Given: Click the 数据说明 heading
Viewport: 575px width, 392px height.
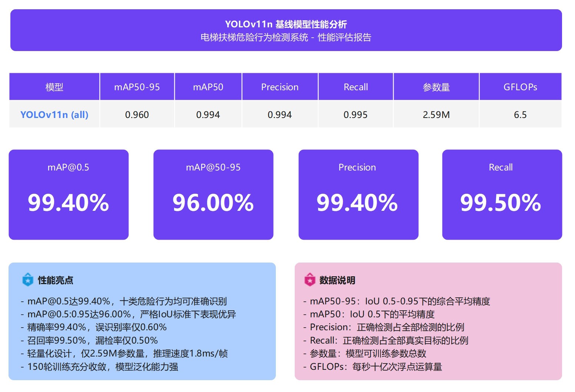Looking at the screenshot, I should 337,280.
